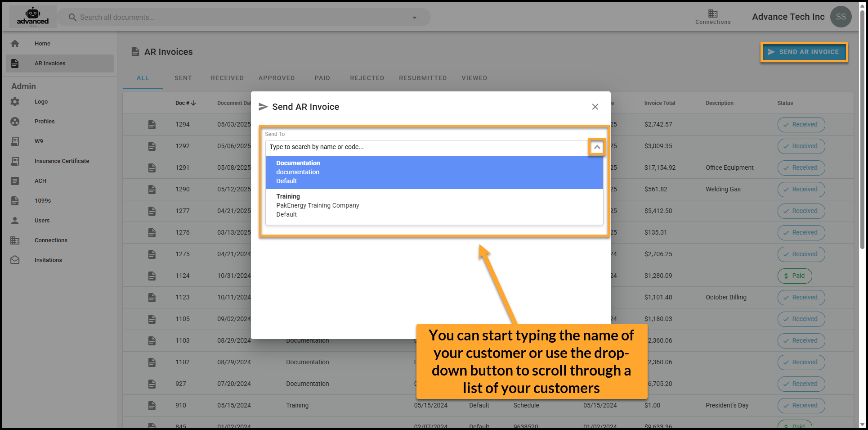Click the Training cell in row 910
This screenshot has width=868, height=430.
click(x=297, y=405)
